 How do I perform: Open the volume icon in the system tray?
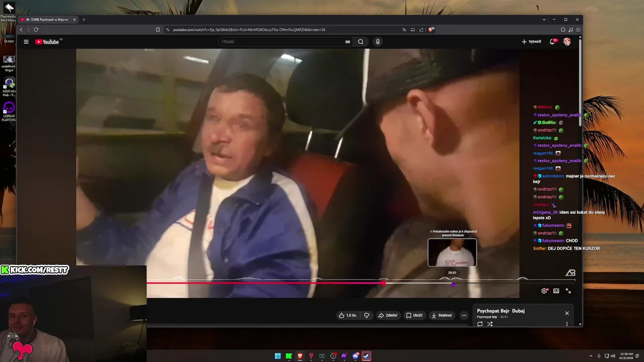[x=612, y=356]
